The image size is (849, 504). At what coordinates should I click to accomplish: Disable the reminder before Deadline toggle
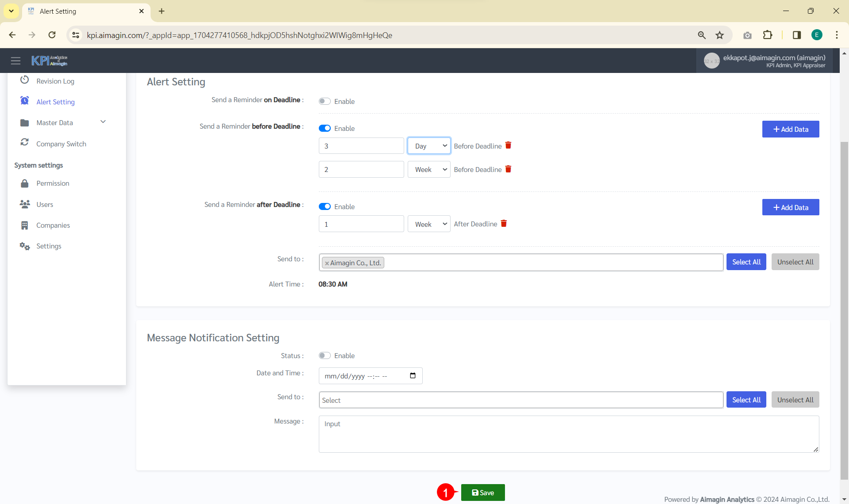(325, 128)
